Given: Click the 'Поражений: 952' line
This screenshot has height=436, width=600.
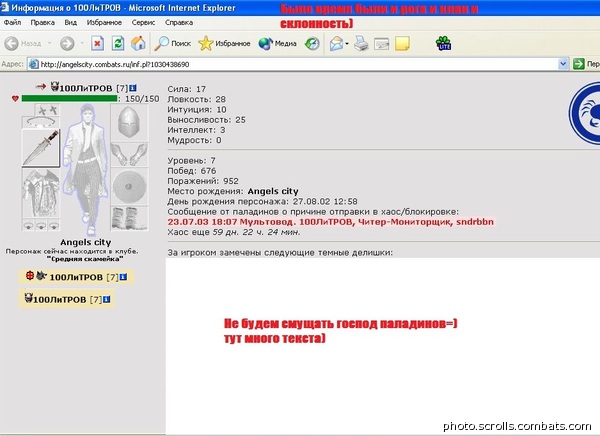Looking at the screenshot, I should (203, 181).
